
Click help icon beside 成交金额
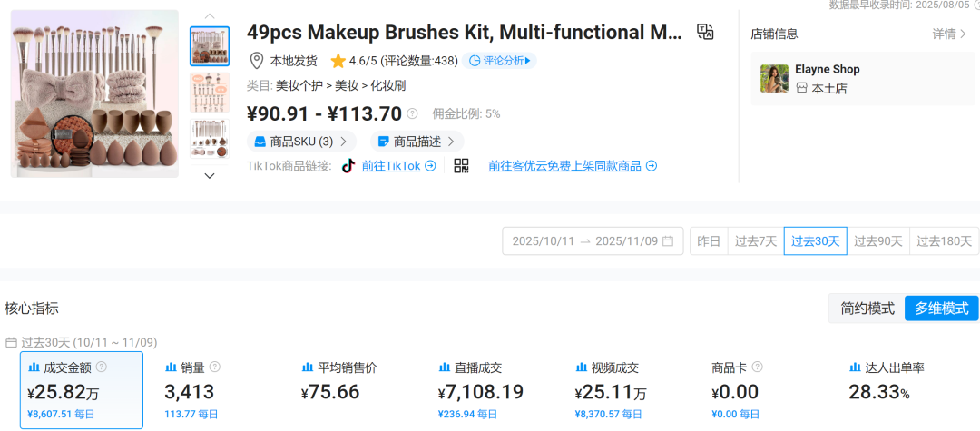(x=102, y=367)
